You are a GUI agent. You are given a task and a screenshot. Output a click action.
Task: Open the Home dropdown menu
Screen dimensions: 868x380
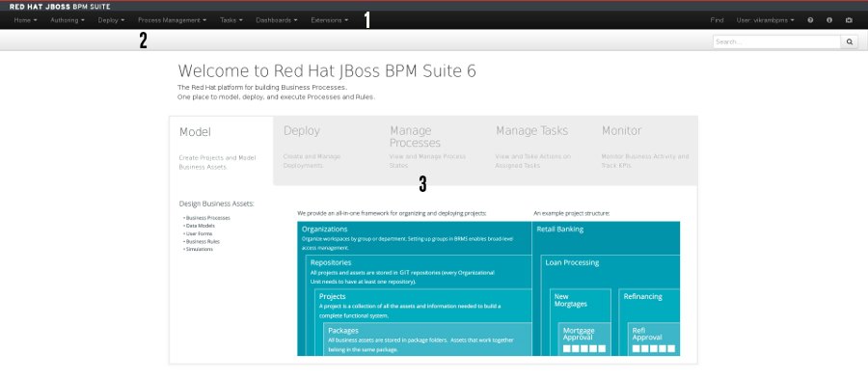coord(25,20)
